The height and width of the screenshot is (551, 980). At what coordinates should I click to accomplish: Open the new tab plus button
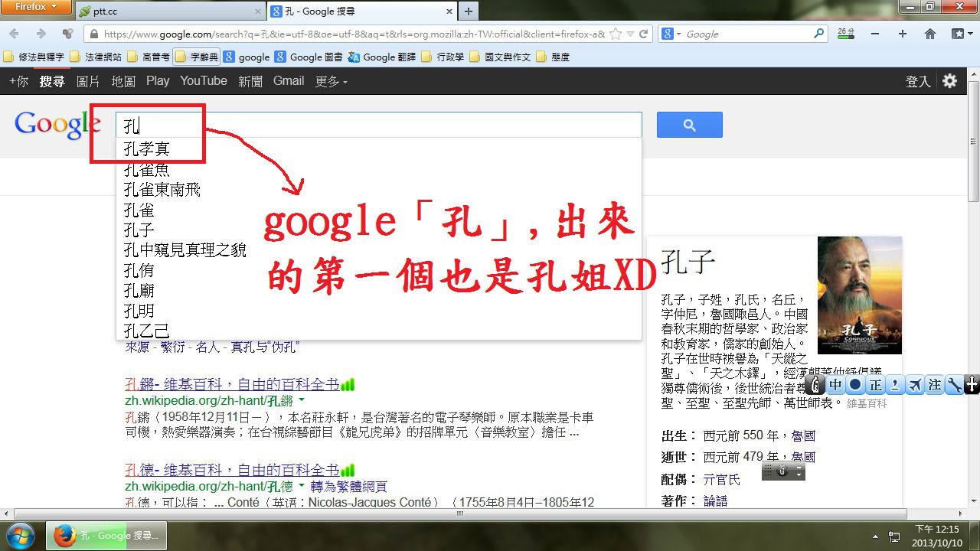[x=469, y=11]
